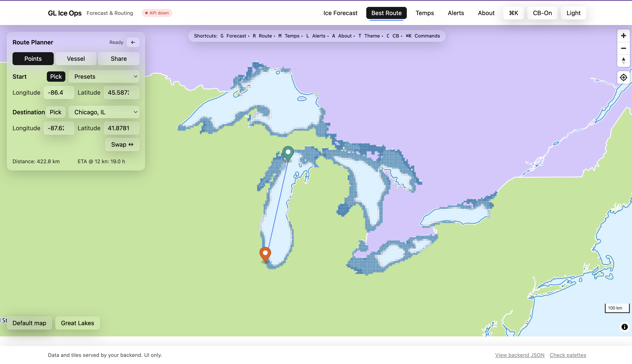Toggle the Light theme button

(x=573, y=13)
